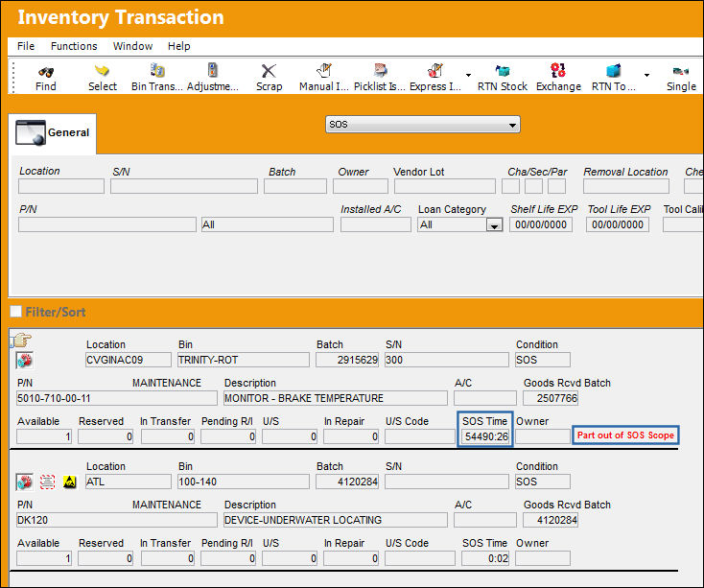
Task: Click the Single toolbar icon
Action: (681, 71)
